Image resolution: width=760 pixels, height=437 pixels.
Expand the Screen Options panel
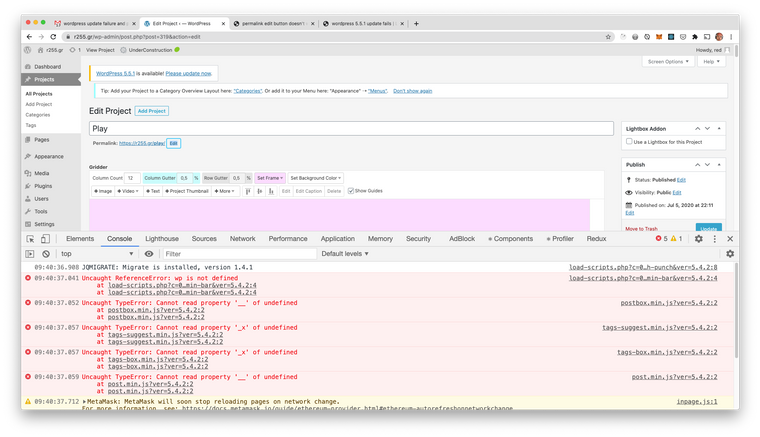[x=668, y=62]
